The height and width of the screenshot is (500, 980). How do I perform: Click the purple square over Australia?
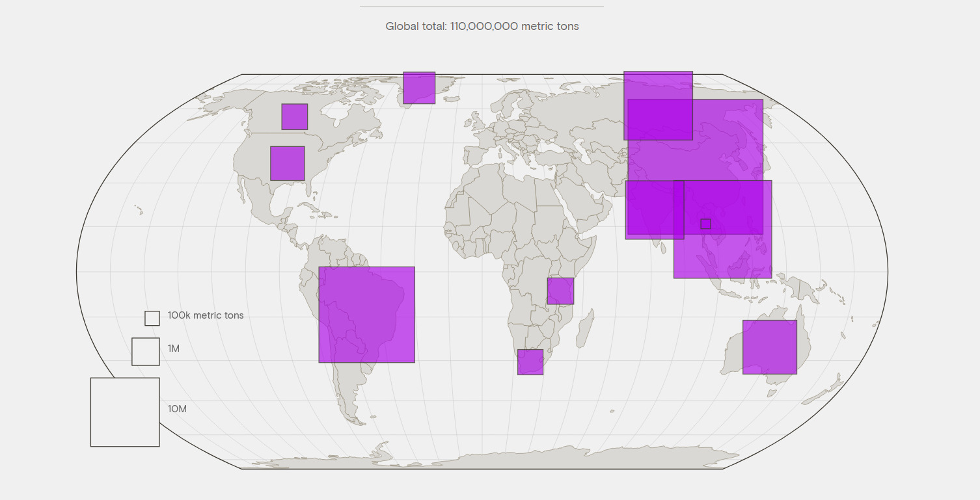[x=770, y=347]
